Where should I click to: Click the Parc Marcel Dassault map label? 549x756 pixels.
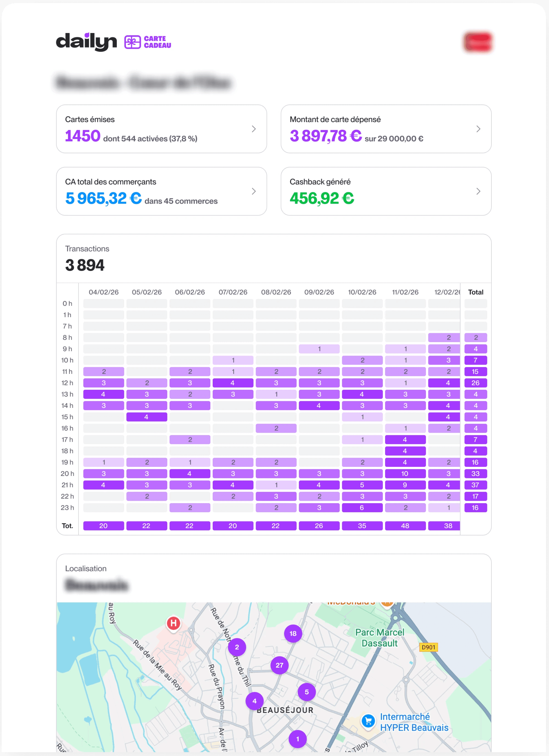coord(380,638)
